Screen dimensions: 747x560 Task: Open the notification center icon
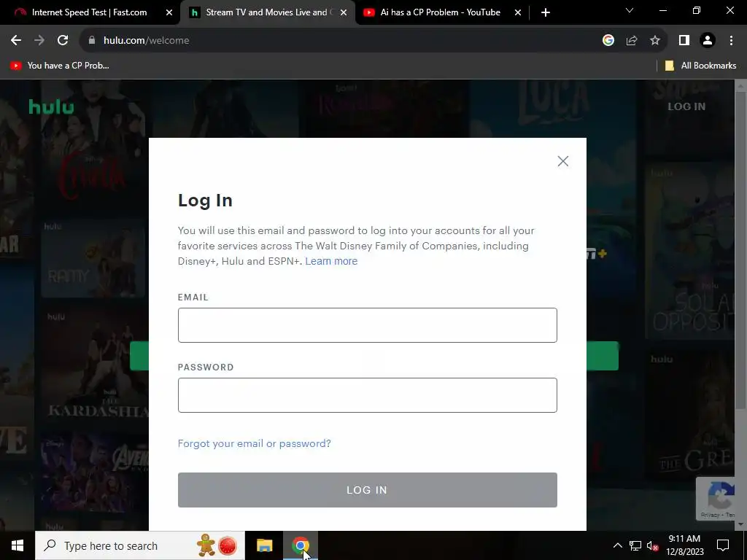point(723,545)
